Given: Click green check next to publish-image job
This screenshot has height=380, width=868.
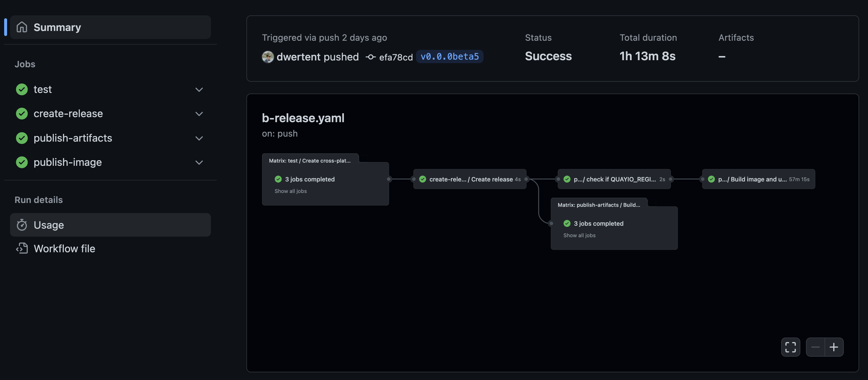Looking at the screenshot, I should (22, 162).
